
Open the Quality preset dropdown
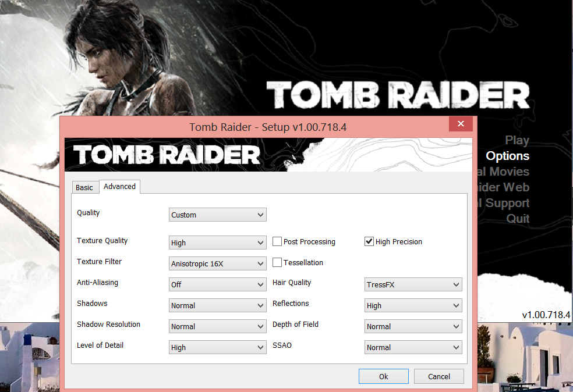(217, 215)
